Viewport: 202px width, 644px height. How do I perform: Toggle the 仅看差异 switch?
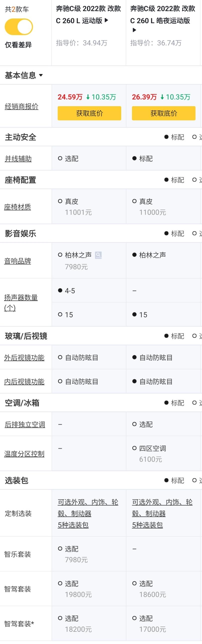click(19, 27)
